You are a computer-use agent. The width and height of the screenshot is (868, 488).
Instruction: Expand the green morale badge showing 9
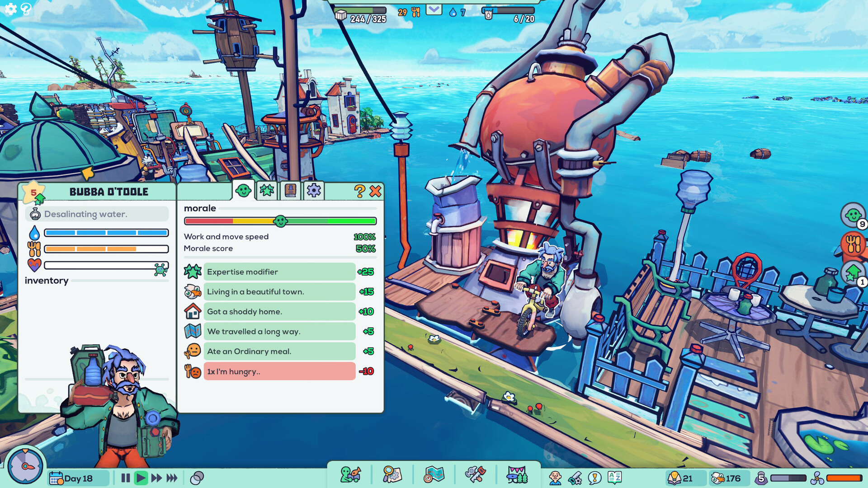pyautogui.click(x=852, y=216)
